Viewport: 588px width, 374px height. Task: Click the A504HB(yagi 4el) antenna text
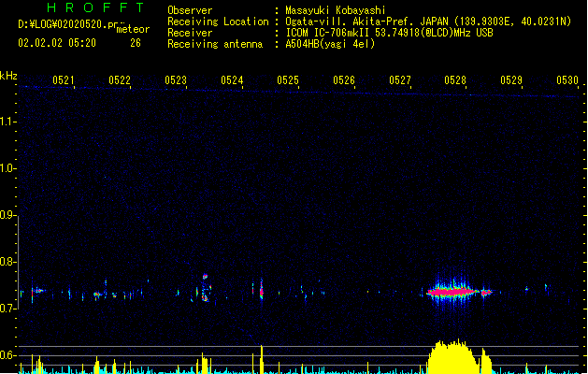[330, 44]
